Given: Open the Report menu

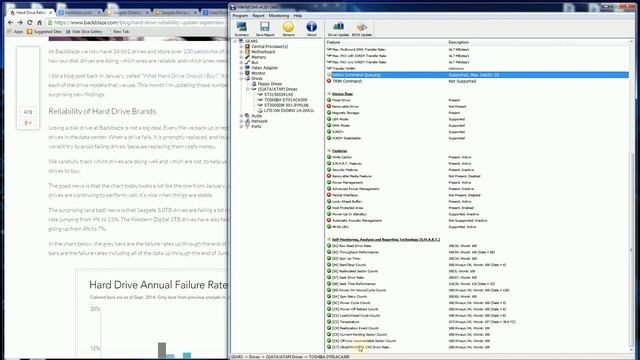Looking at the screenshot, I should [258, 16].
